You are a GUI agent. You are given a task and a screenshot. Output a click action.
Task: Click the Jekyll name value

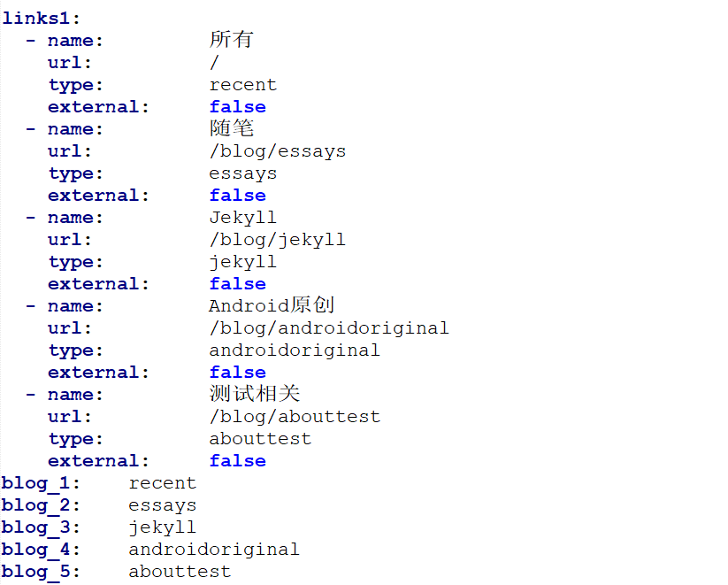tap(242, 218)
